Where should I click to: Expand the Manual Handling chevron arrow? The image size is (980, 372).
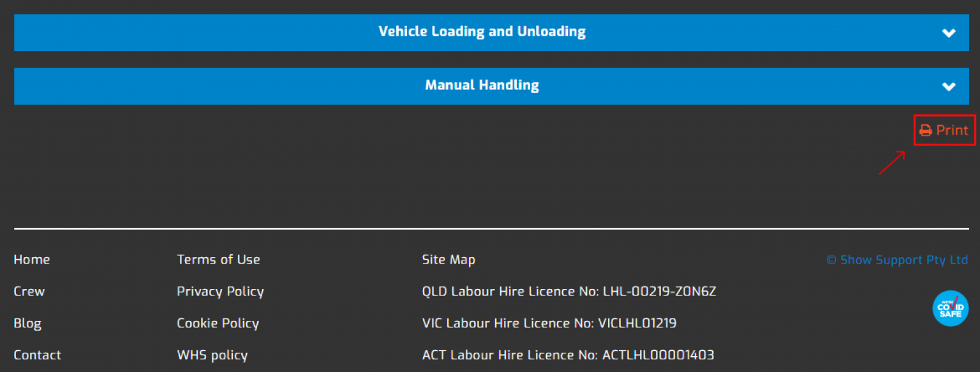949,86
